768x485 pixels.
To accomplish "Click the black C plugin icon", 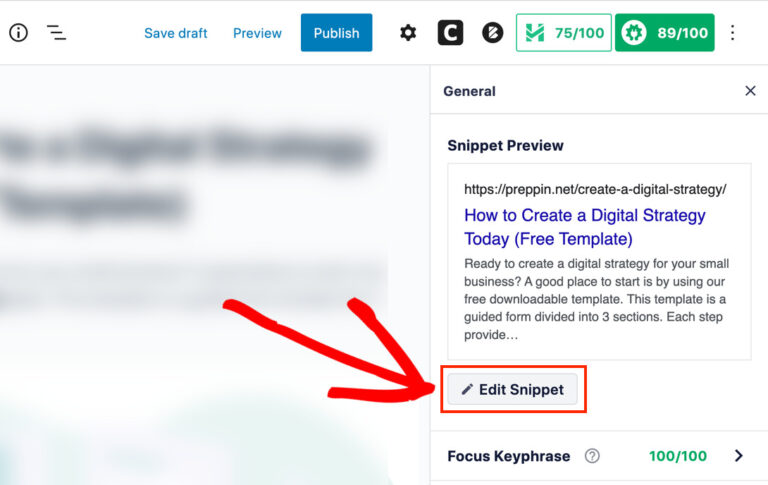I will tap(450, 33).
